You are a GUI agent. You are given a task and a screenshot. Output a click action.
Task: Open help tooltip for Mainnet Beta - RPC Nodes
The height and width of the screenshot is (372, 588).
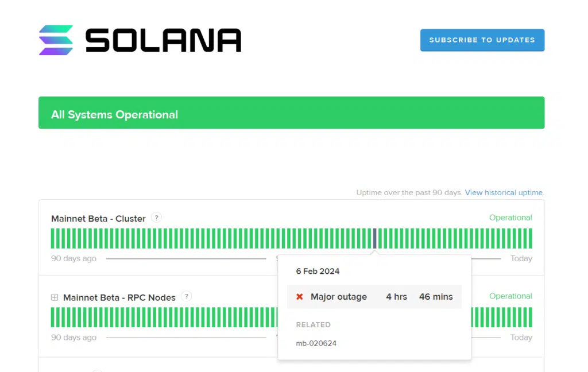186,296
